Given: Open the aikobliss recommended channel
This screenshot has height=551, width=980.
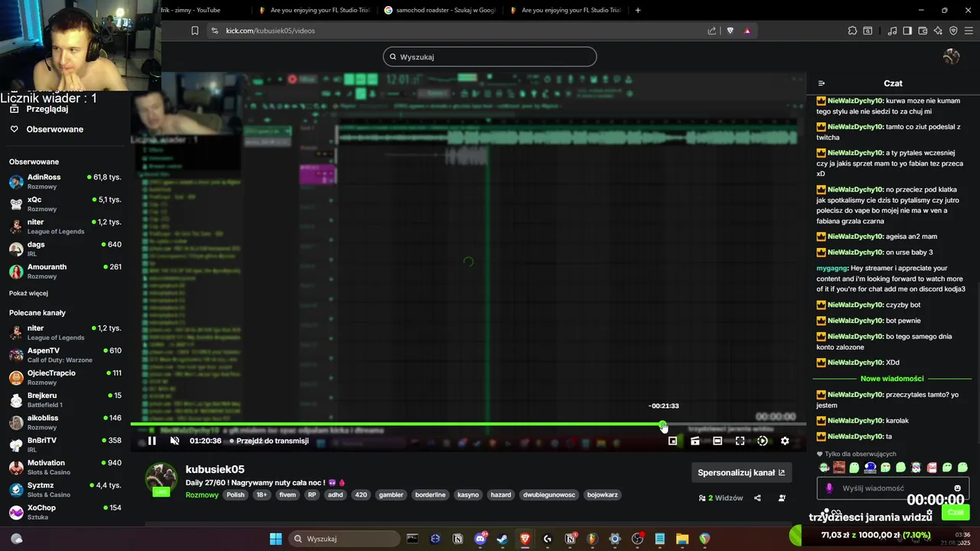Looking at the screenshot, I should pos(64,422).
